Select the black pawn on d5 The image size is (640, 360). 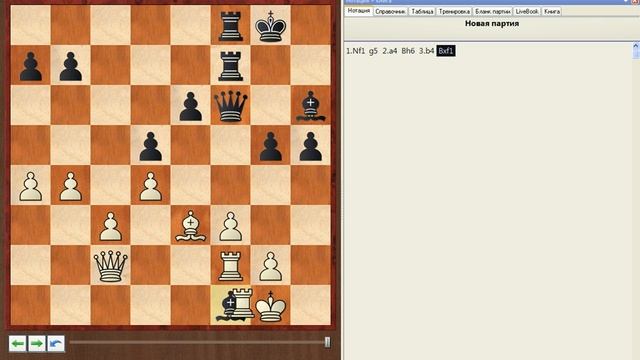point(151,146)
